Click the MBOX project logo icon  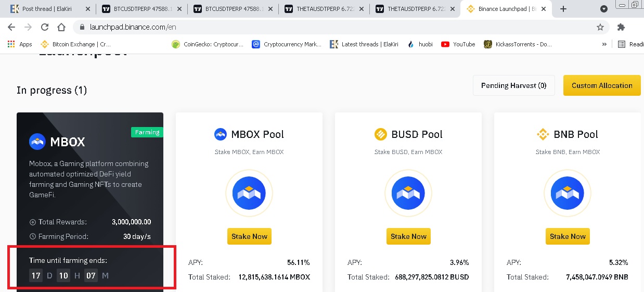coord(37,142)
